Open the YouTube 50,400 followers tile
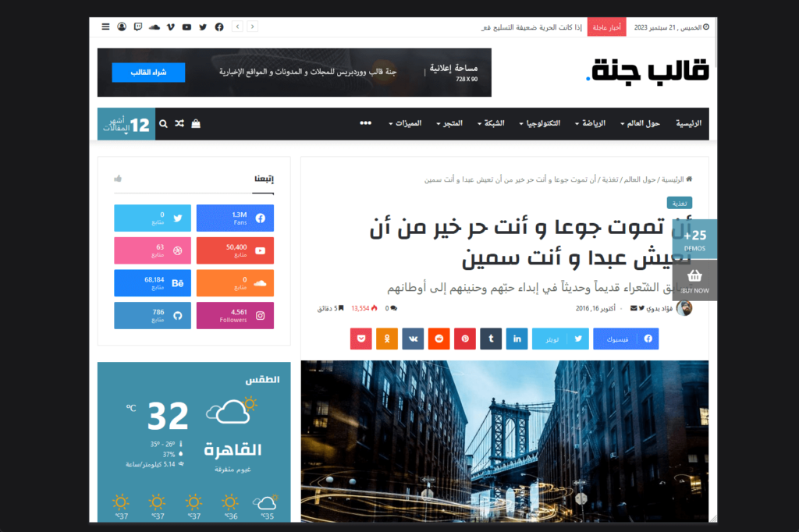 click(235, 250)
